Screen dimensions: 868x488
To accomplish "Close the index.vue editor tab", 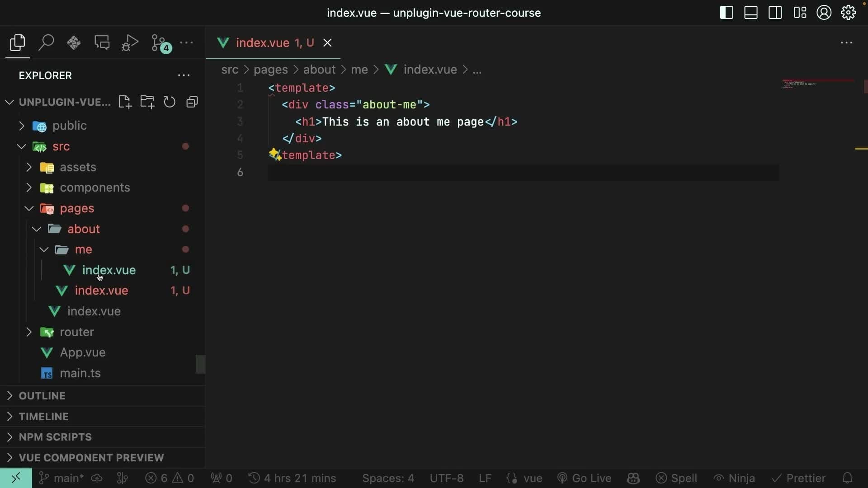I will 327,43.
